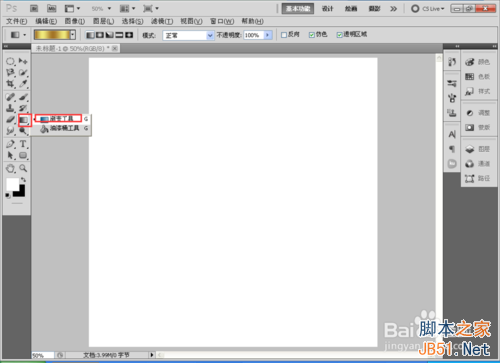
Task: Select the Pen tool
Action: click(10, 144)
